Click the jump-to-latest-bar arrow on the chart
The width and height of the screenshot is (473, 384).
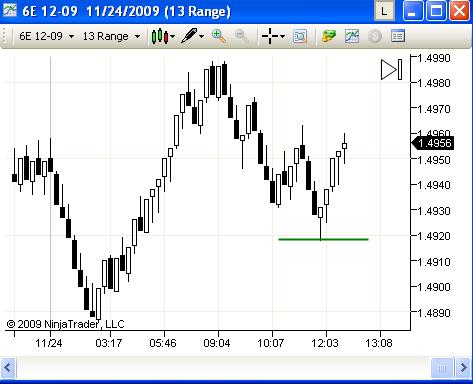(391, 70)
